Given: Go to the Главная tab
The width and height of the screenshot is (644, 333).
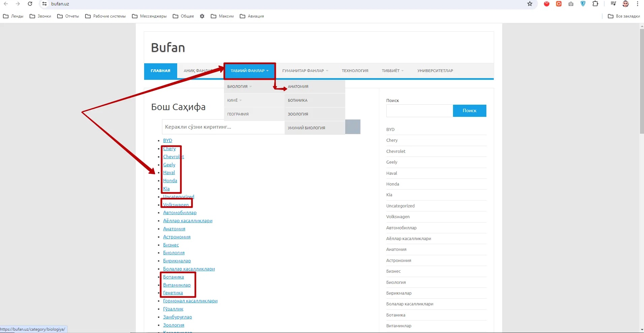Looking at the screenshot, I should 160,71.
